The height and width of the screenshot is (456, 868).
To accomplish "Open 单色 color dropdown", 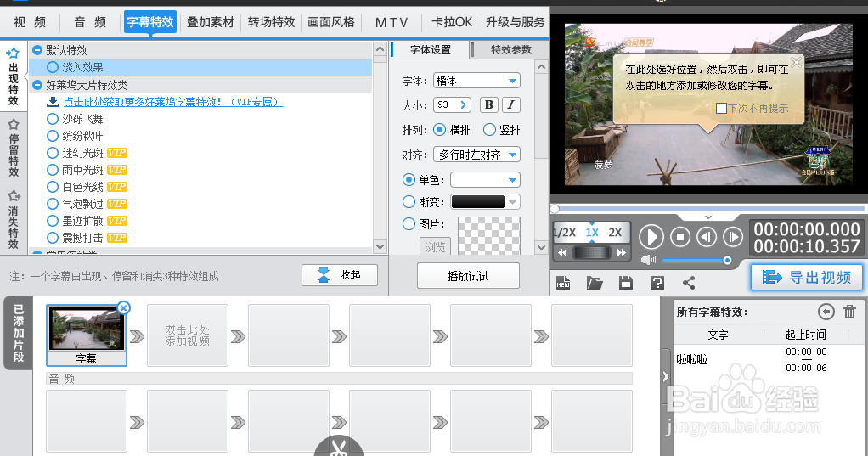I will pyautogui.click(x=486, y=180).
